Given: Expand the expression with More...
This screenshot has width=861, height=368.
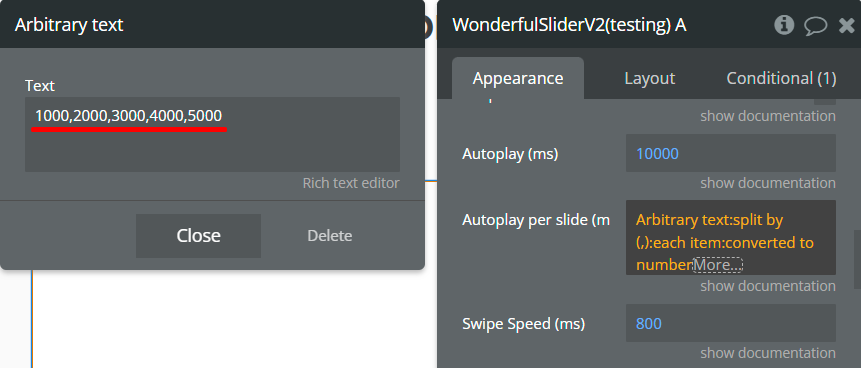Looking at the screenshot, I should [718, 265].
